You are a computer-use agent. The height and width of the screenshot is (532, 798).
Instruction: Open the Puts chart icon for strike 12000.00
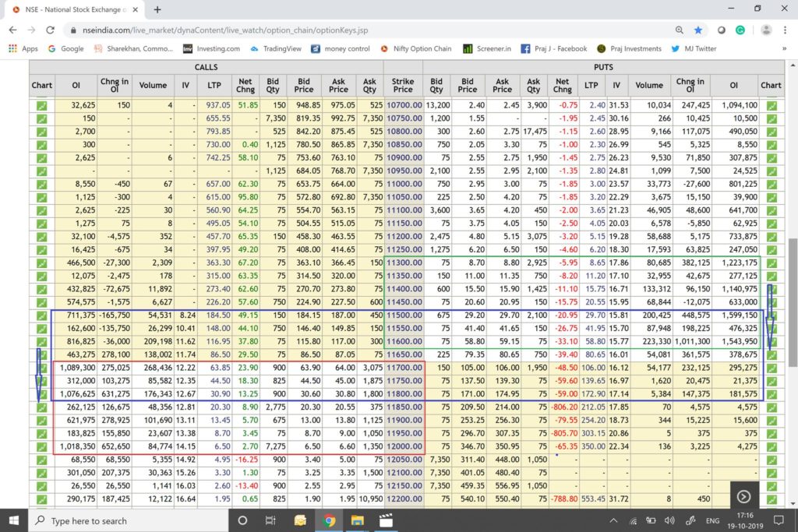click(x=771, y=446)
